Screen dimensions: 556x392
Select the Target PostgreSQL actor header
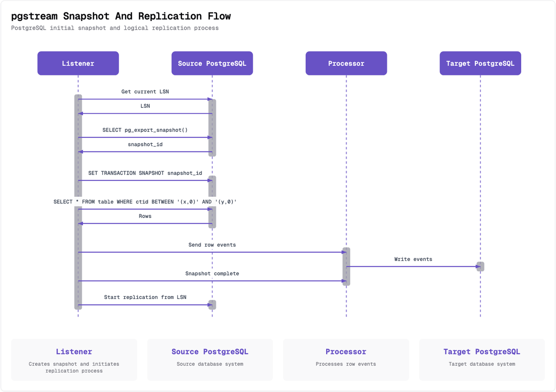click(x=480, y=63)
